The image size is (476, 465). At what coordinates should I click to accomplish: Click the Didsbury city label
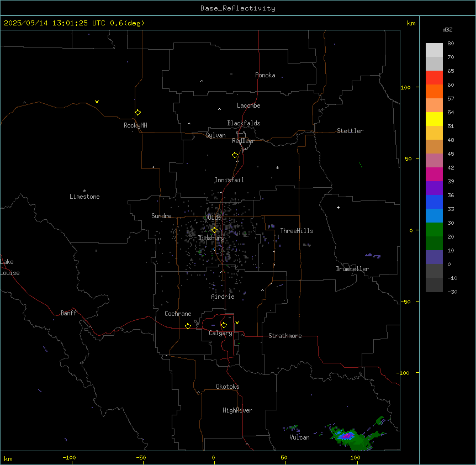pos(211,238)
